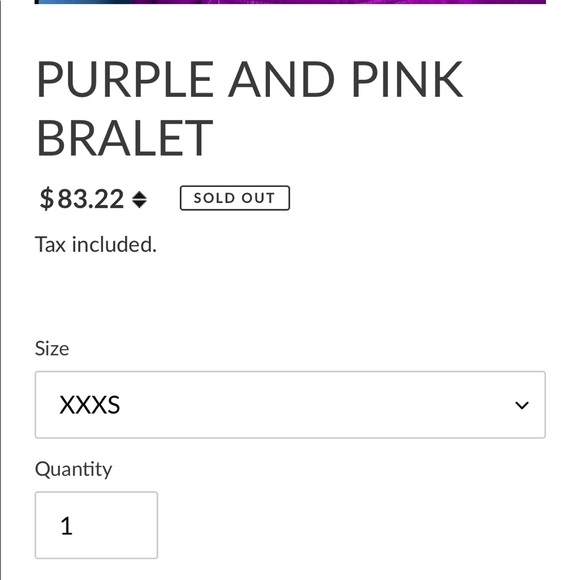Click the Tax included notice
Screen dimensions: 580x580
click(96, 245)
